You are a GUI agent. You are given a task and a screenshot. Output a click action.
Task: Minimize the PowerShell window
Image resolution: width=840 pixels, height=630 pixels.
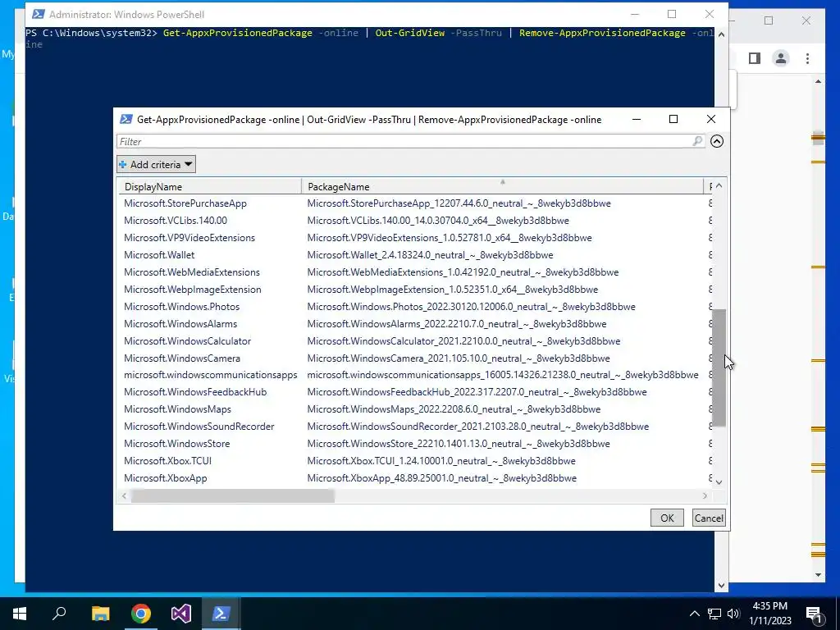pos(634,14)
